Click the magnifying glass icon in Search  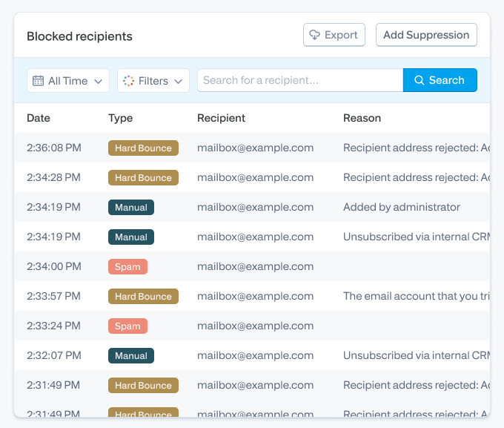point(420,80)
